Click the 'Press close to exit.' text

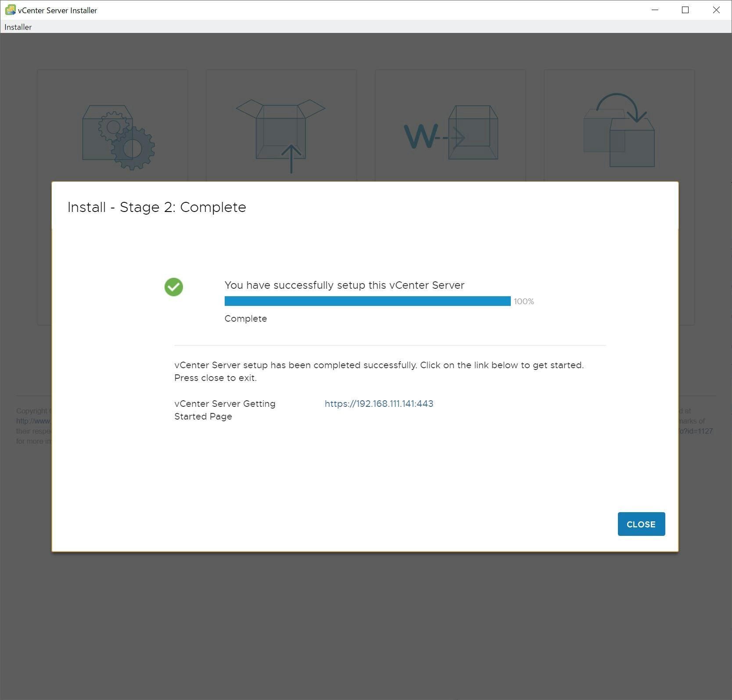pos(215,378)
